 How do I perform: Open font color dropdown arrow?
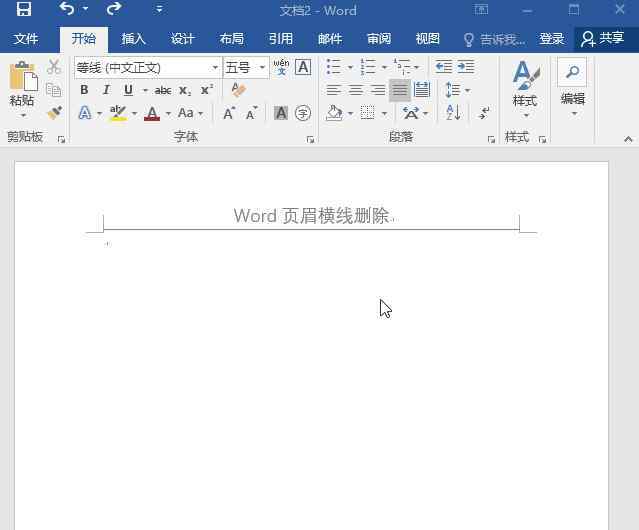[x=168, y=113]
